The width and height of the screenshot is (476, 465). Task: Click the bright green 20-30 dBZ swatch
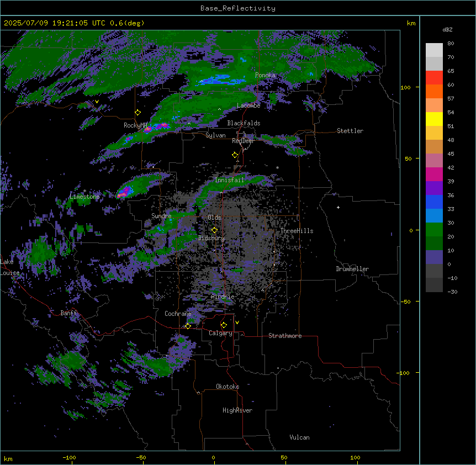pos(434,230)
